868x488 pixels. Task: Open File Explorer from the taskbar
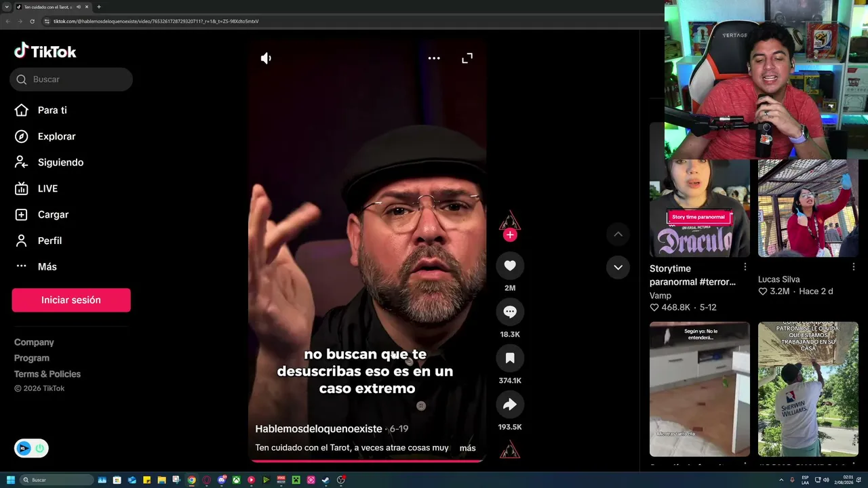tap(162, 480)
